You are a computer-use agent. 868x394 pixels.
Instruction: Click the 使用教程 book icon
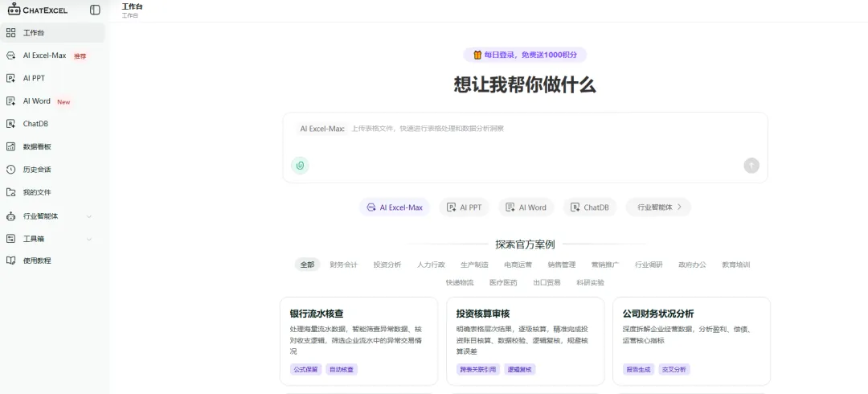tap(11, 261)
